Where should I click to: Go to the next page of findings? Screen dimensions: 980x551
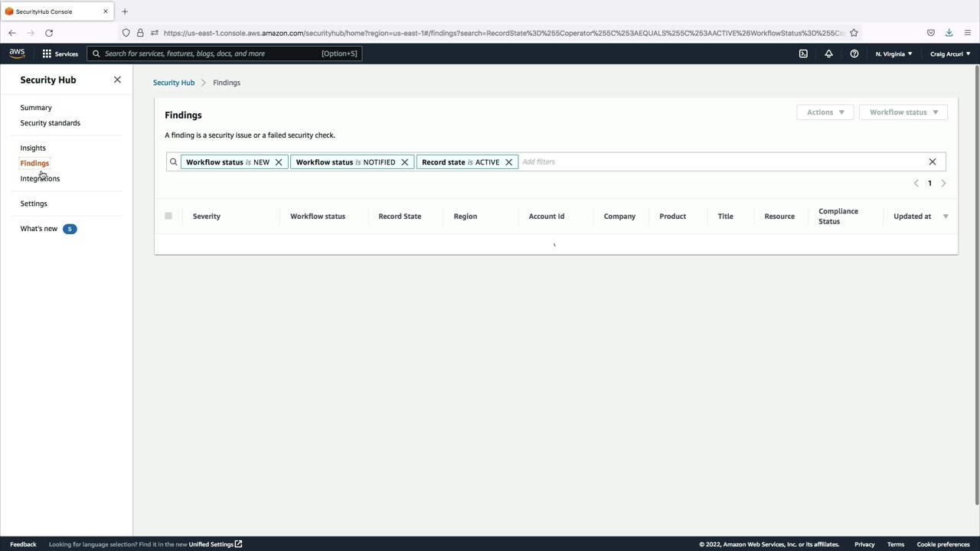[x=943, y=184]
